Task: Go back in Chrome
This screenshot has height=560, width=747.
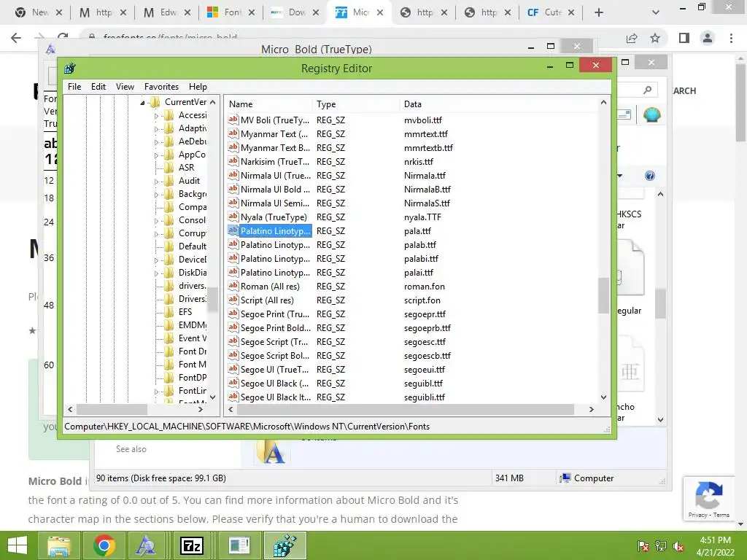Action: 16,38
